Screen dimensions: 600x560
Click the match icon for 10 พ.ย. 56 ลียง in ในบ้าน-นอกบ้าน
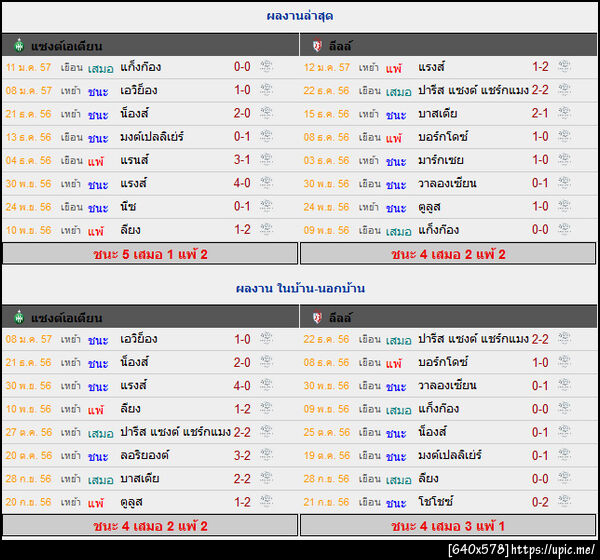tap(266, 408)
